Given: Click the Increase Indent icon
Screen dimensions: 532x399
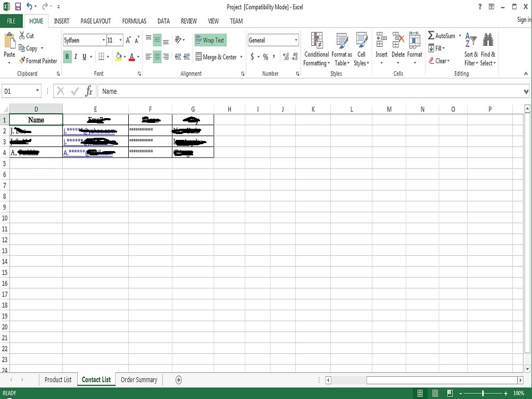Looking at the screenshot, I should [187, 57].
